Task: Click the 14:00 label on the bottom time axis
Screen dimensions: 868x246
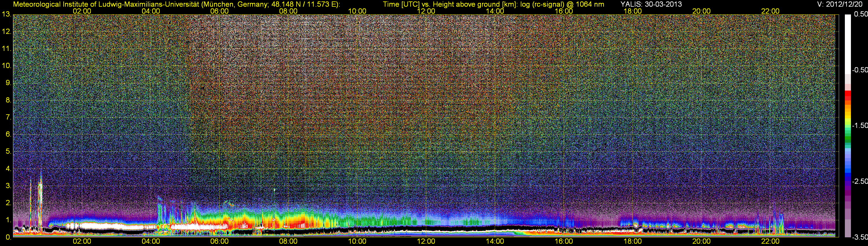Action: (495, 241)
